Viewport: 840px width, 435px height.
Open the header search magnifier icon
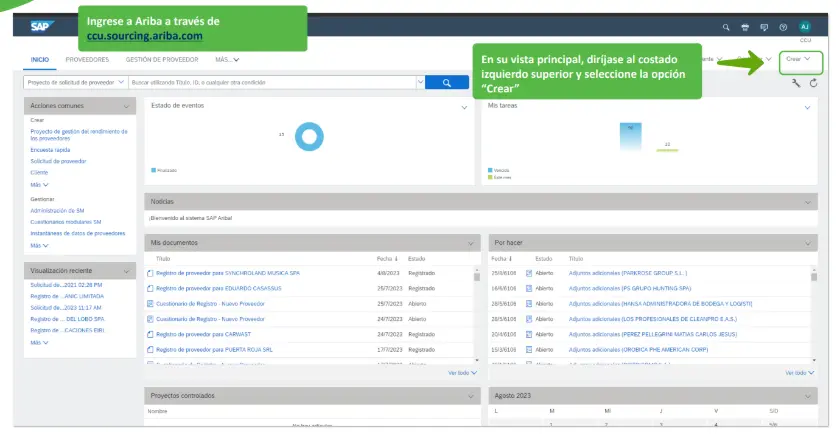point(726,27)
